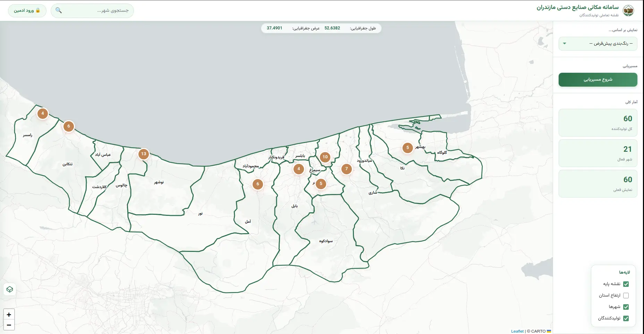
Task: Open cluster marker 5 near بهشهر
Action: [x=408, y=148]
